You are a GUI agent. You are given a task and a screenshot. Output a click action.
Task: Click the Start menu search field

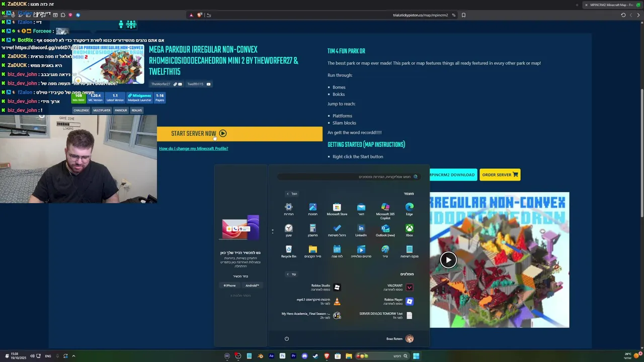coord(348,176)
